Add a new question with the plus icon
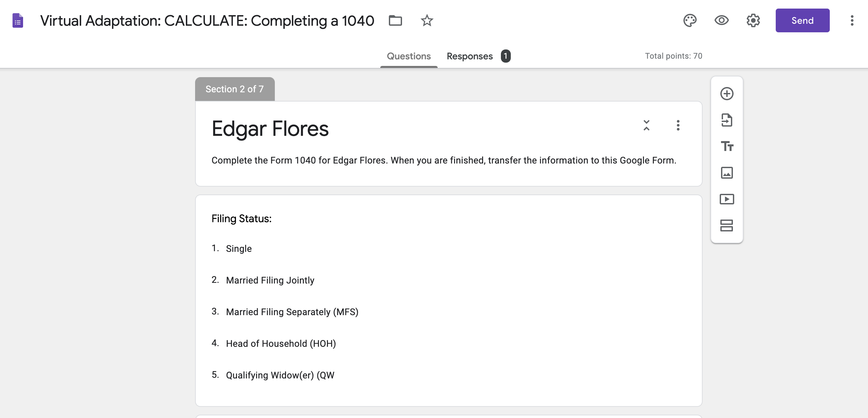This screenshot has height=418, width=868. click(x=727, y=93)
